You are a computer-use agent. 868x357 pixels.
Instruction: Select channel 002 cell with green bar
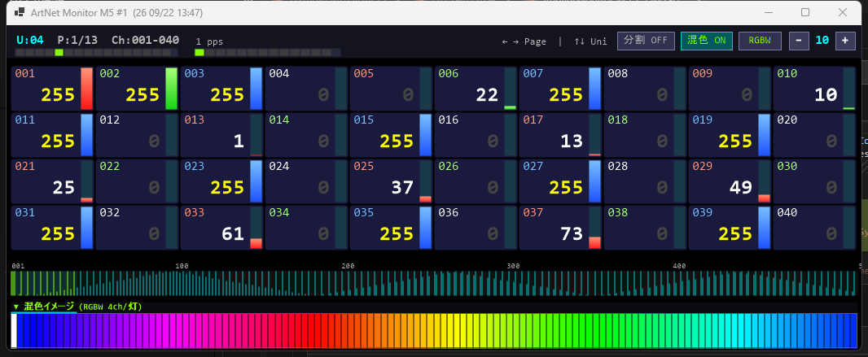[138, 89]
